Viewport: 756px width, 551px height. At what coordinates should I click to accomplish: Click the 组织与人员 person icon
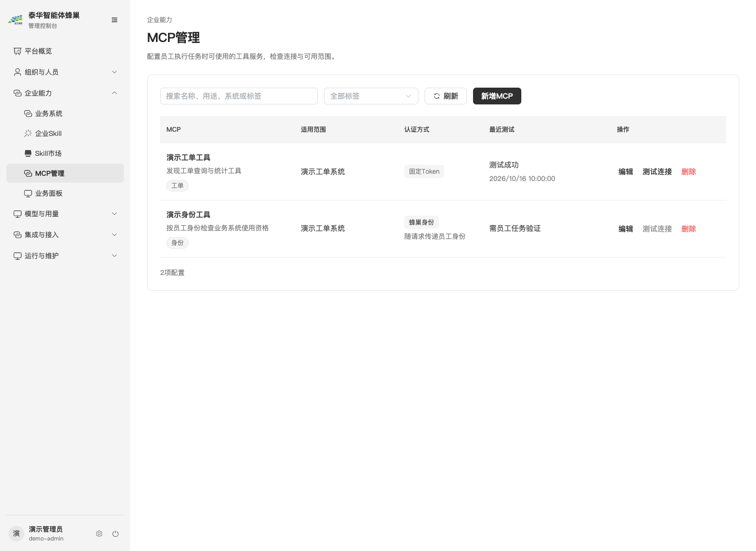point(17,72)
